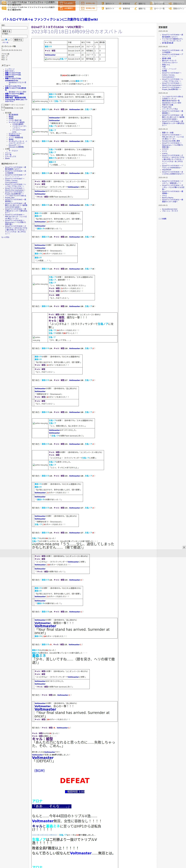
Task: Open history entry バラム・ノーレッジ
Action: click(x=169, y=69)
